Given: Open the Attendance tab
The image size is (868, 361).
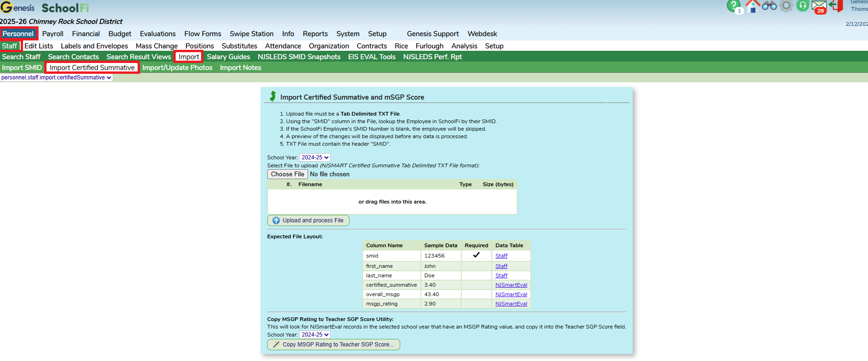Looking at the screenshot, I should tap(283, 46).
